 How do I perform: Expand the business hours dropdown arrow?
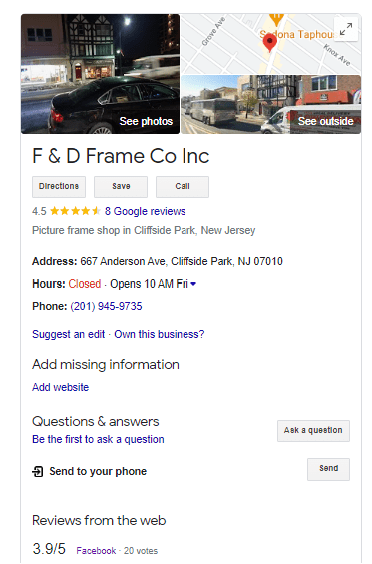[193, 284]
